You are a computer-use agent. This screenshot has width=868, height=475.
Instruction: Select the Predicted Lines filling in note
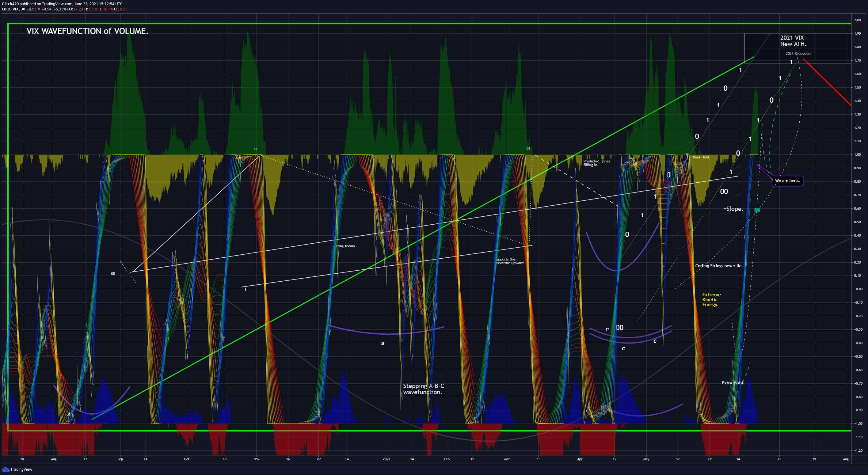point(596,163)
